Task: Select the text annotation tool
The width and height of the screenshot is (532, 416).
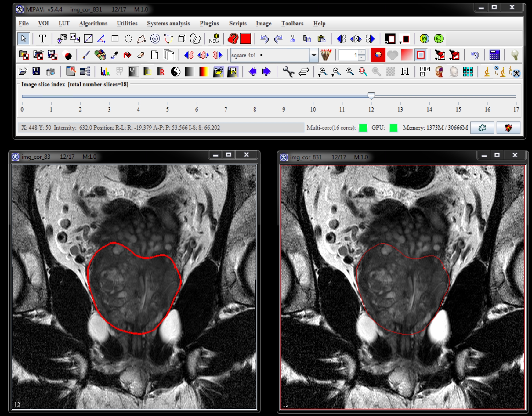Action: pos(42,39)
